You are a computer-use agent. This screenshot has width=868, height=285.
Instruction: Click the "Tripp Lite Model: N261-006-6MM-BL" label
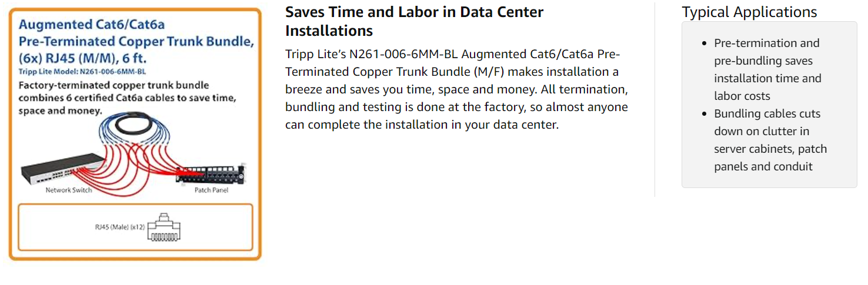(x=82, y=71)
